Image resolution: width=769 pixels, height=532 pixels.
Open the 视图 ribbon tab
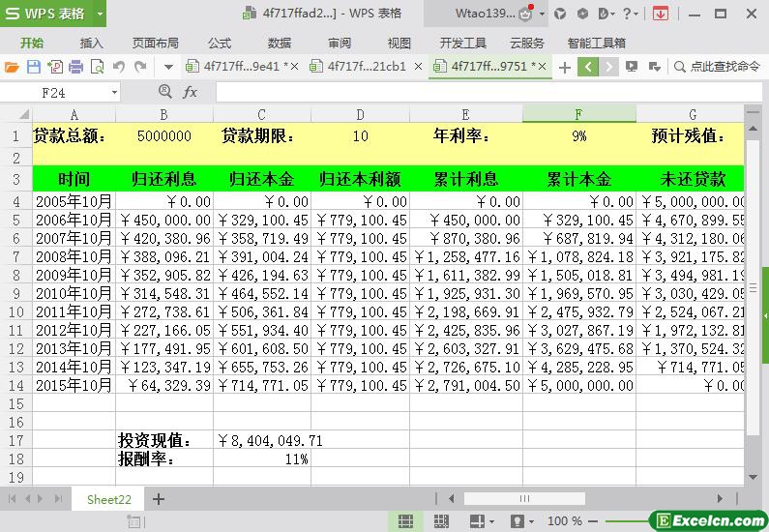point(399,44)
